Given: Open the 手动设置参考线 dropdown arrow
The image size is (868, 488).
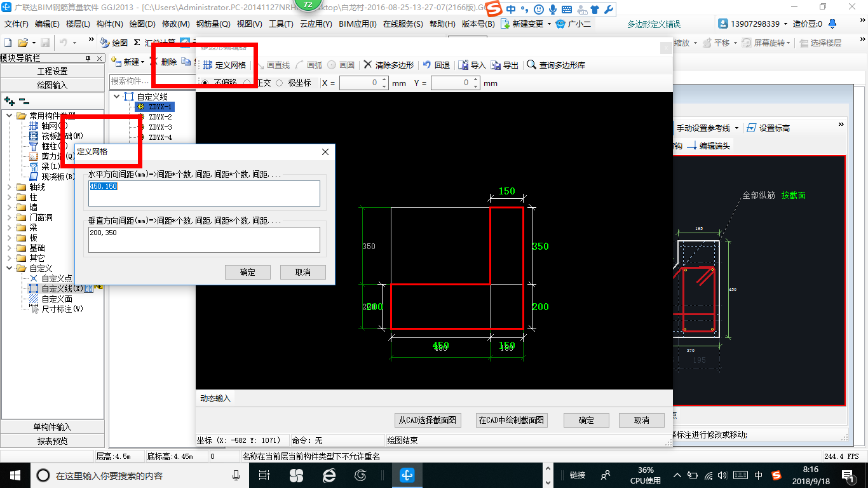Looking at the screenshot, I should tap(736, 128).
